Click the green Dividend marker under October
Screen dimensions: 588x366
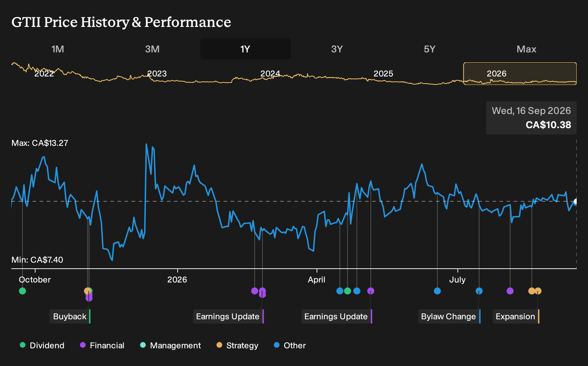click(22, 291)
